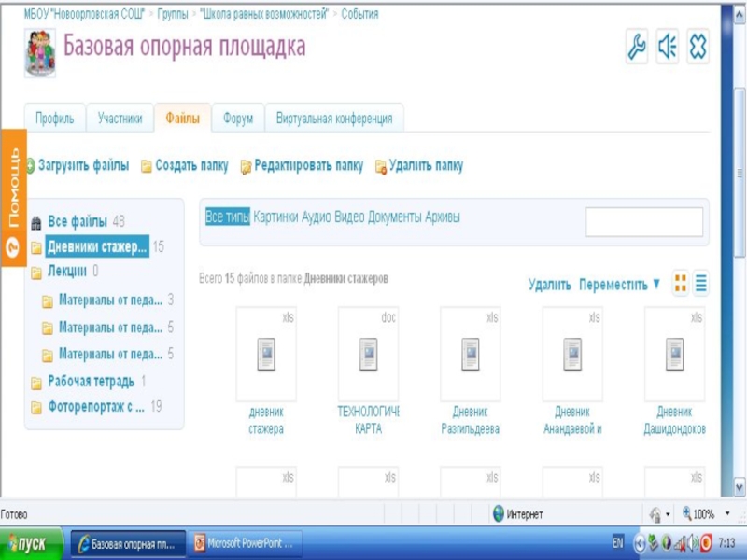This screenshot has height=560, width=747.
Task: Open "Школа равных возможностей" breadcrumb
Action: 264,14
